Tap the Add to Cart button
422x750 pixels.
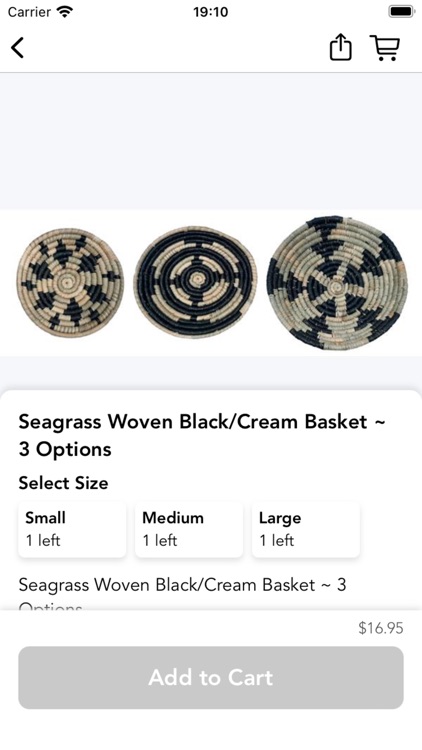tap(211, 677)
